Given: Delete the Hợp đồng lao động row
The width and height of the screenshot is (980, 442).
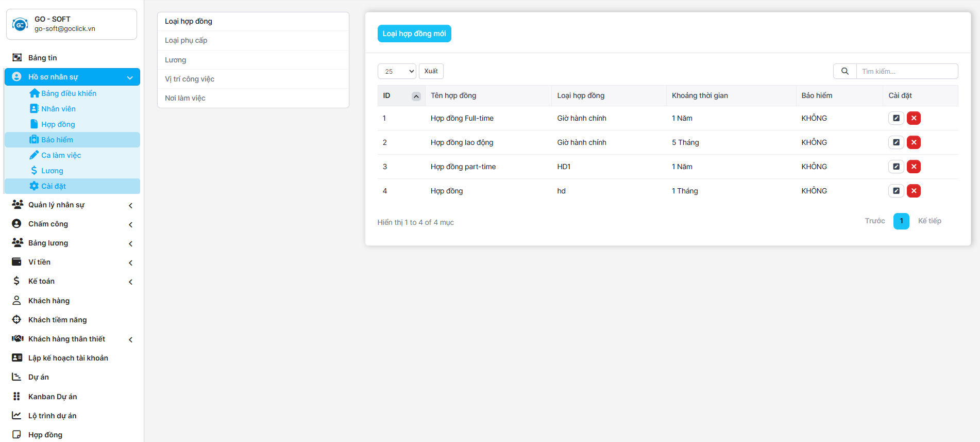Looking at the screenshot, I should [914, 142].
